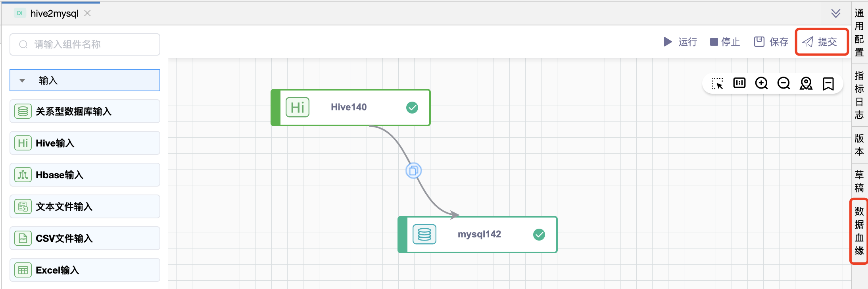Zoom in on the canvas
The image size is (868, 289).
click(x=761, y=83)
